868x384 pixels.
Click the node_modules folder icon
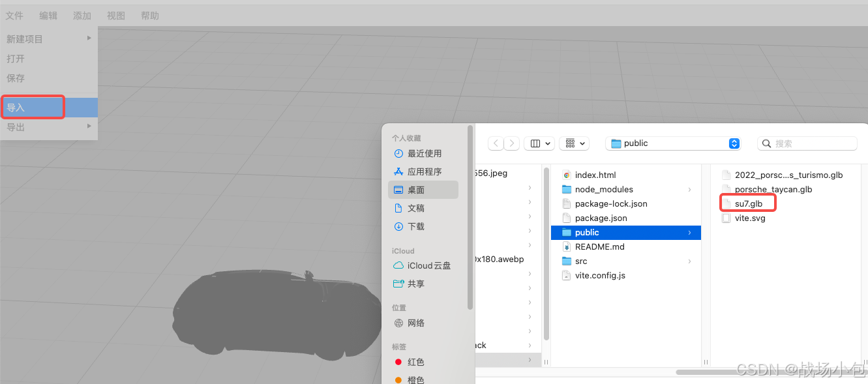point(567,189)
